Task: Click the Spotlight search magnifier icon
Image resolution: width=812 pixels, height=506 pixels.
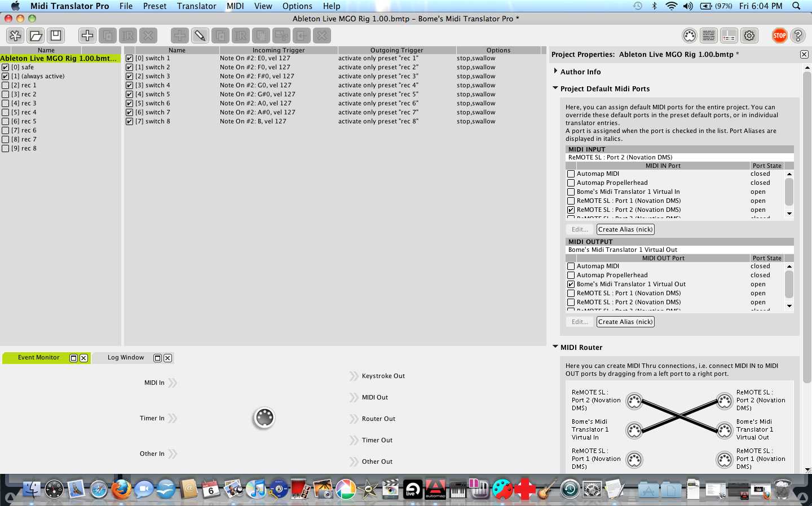Action: 796,6
